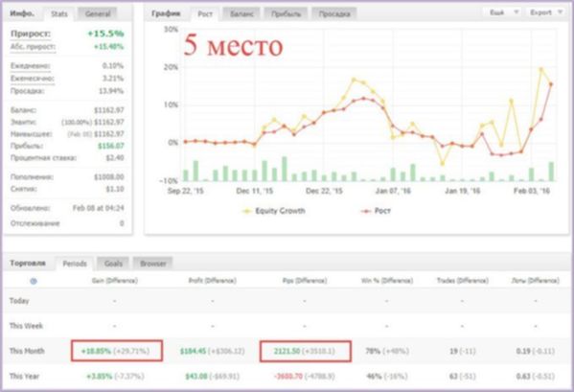Open the Баланс chart tab

click(x=241, y=14)
